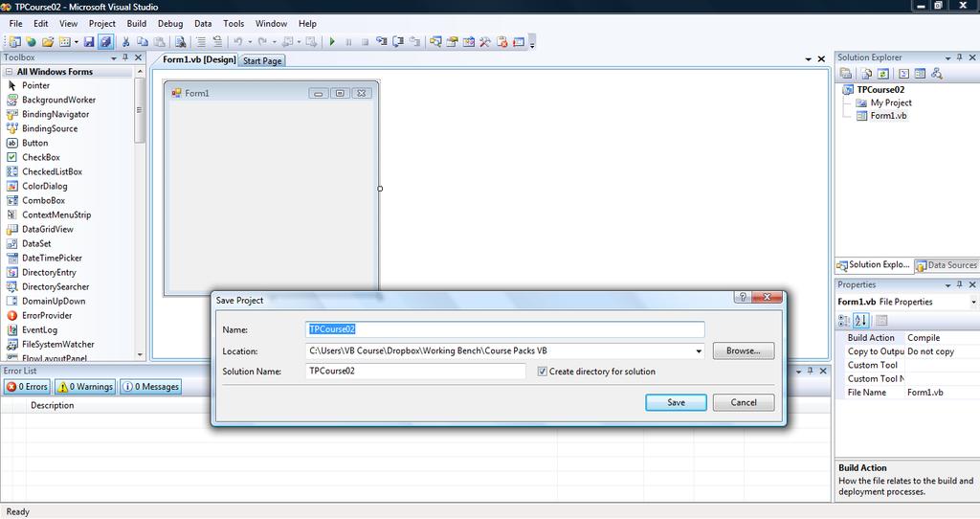Click the Save All toolbar icon
980x519 pixels.
105,42
